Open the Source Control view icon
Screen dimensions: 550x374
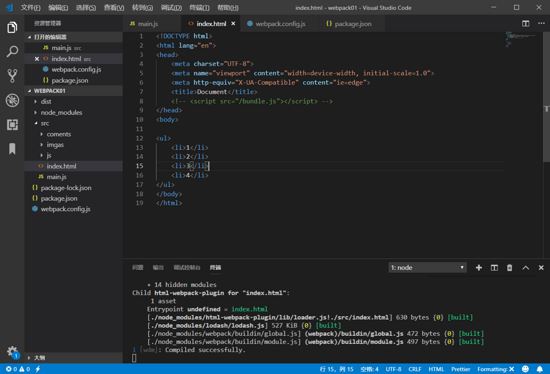click(12, 76)
